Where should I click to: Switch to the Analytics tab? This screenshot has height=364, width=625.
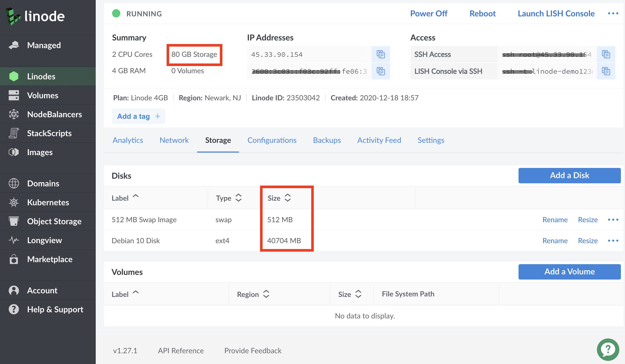tap(128, 140)
